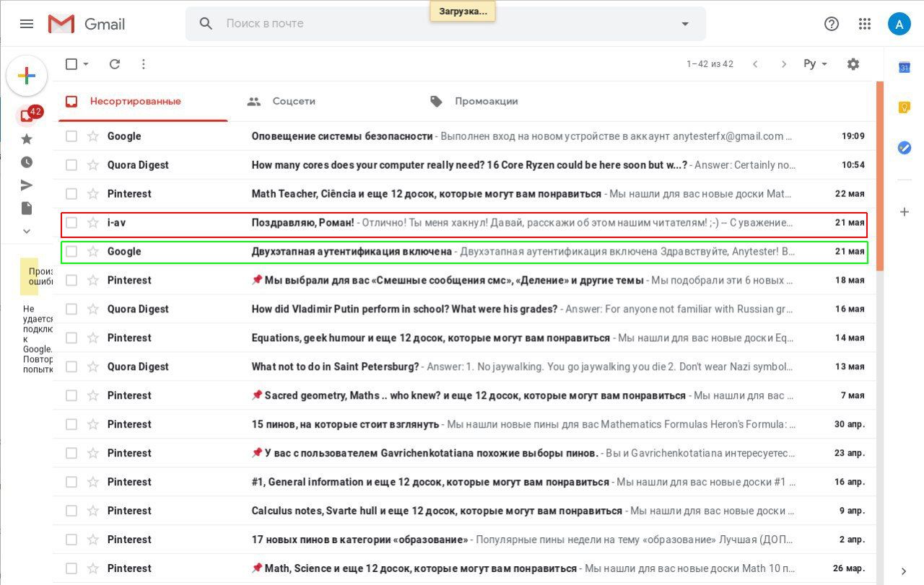
Task: Expand search options dropdown arrow
Action: [x=685, y=24]
